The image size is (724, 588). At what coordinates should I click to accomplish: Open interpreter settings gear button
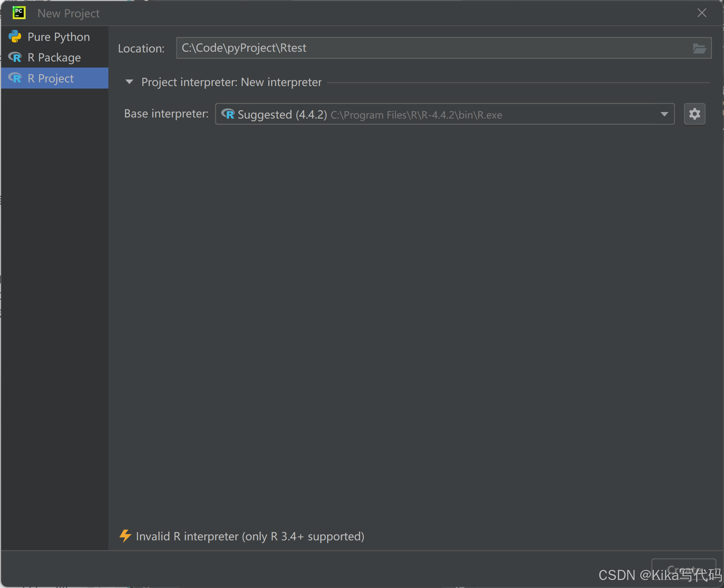[694, 114]
